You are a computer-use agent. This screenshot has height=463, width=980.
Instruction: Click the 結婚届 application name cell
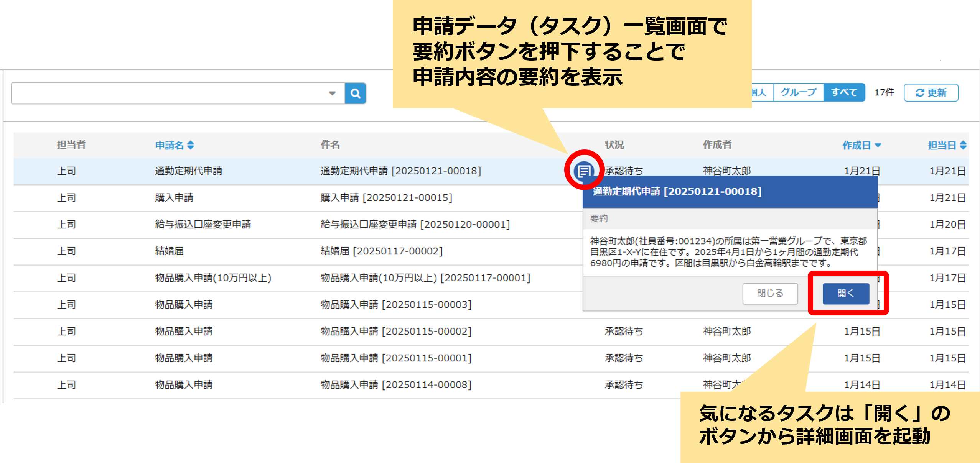pos(169,251)
